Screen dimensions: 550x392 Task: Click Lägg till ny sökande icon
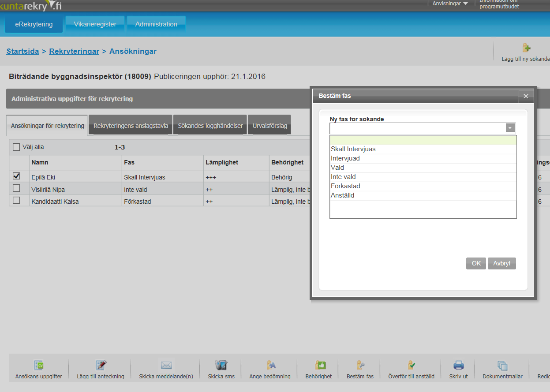526,48
